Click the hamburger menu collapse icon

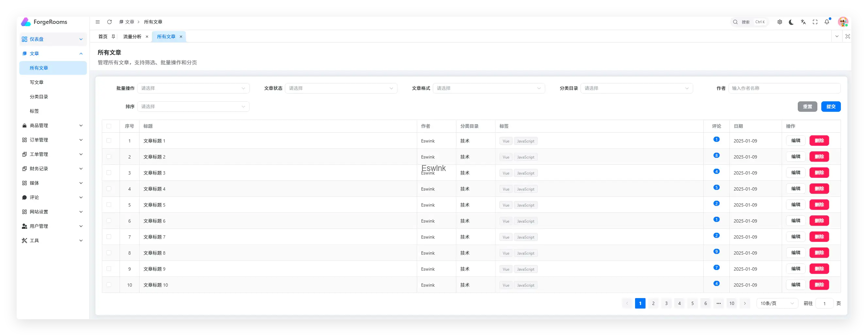pyautogui.click(x=98, y=22)
